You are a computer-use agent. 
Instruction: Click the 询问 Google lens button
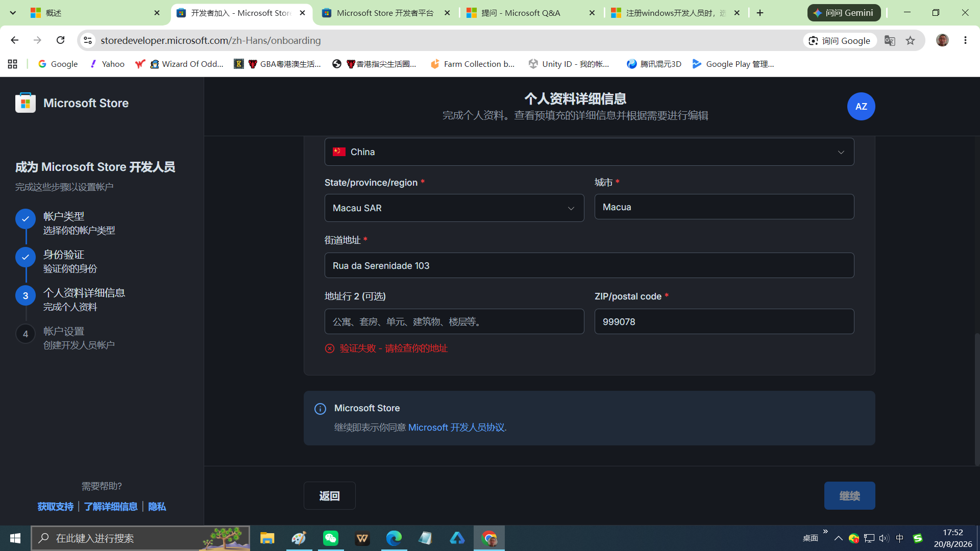point(840,40)
